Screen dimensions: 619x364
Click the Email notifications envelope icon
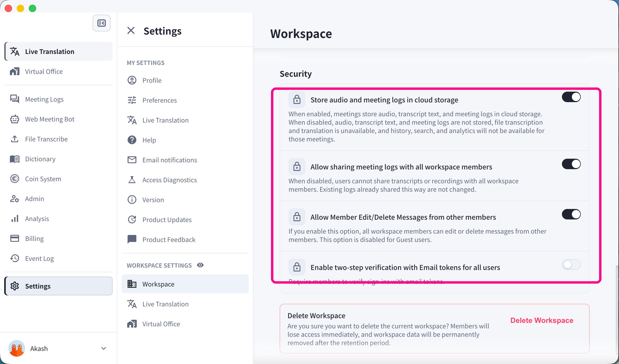coord(132,160)
